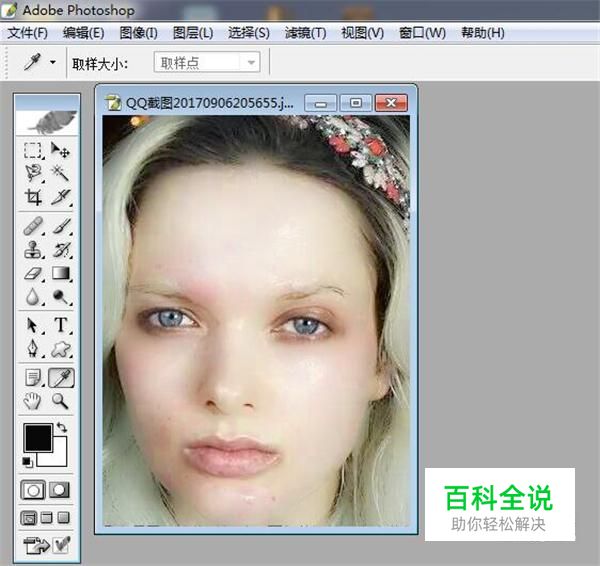Select the Dodge tool
This screenshot has width=600, height=566.
pyautogui.click(x=60, y=297)
